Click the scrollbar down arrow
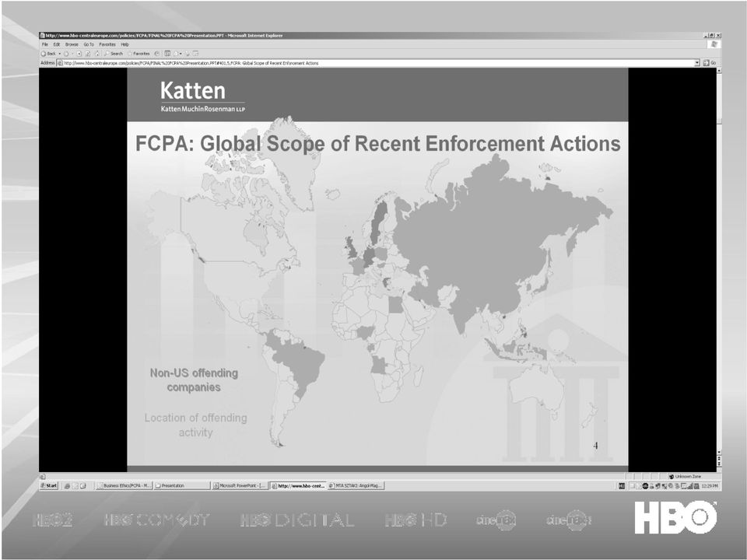747x560 pixels. [719, 452]
